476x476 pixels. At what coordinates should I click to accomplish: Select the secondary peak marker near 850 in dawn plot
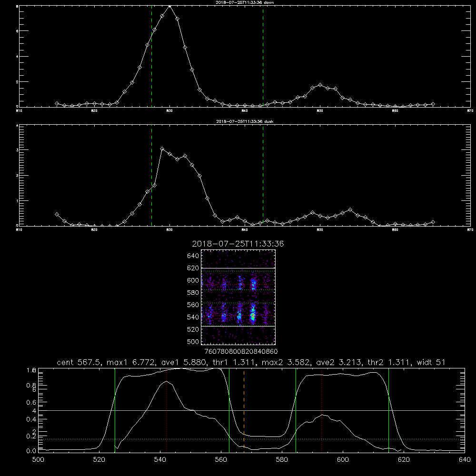pyautogui.click(x=320, y=85)
